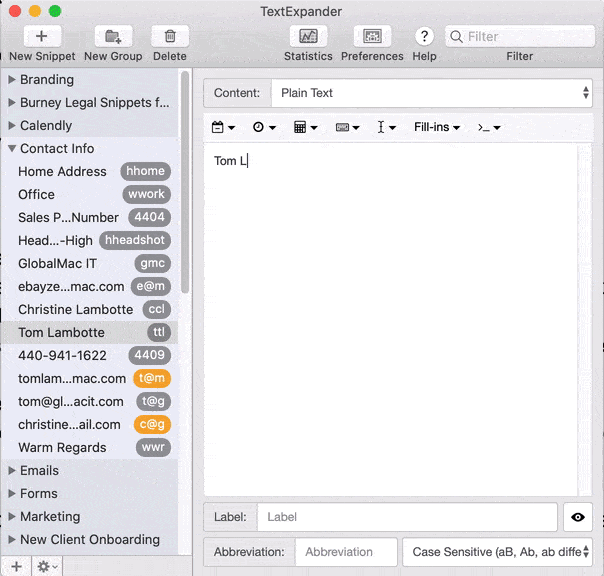Select the Warm Regards snippet

[x=89, y=447]
